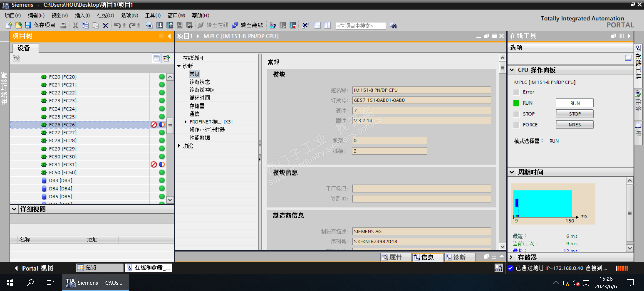Viewport: 644px width, 291px height.
Task: Open the Windows notification center
Action: [630, 283]
